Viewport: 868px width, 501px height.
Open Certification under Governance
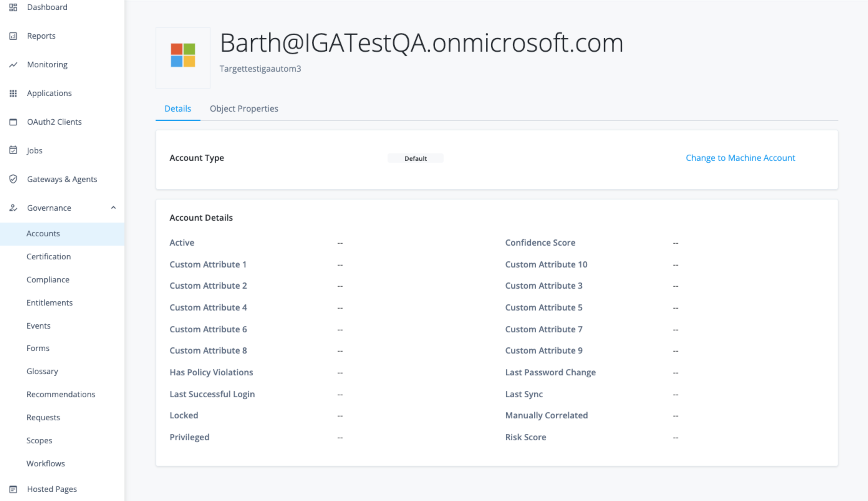(49, 257)
